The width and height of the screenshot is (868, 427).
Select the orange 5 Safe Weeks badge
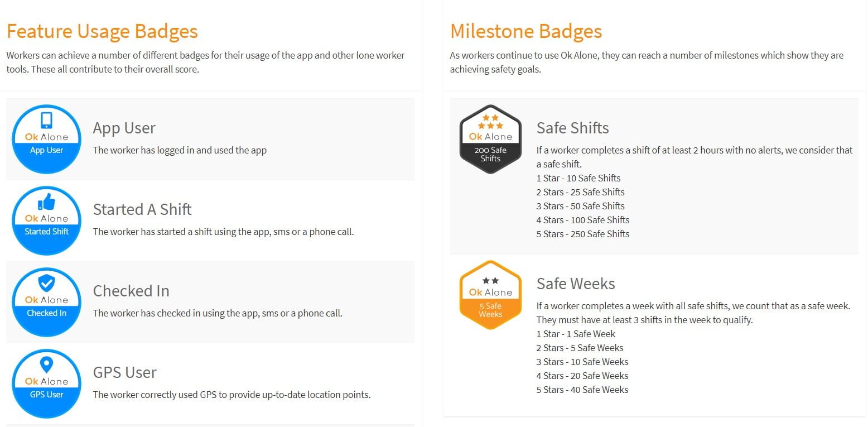click(490, 295)
